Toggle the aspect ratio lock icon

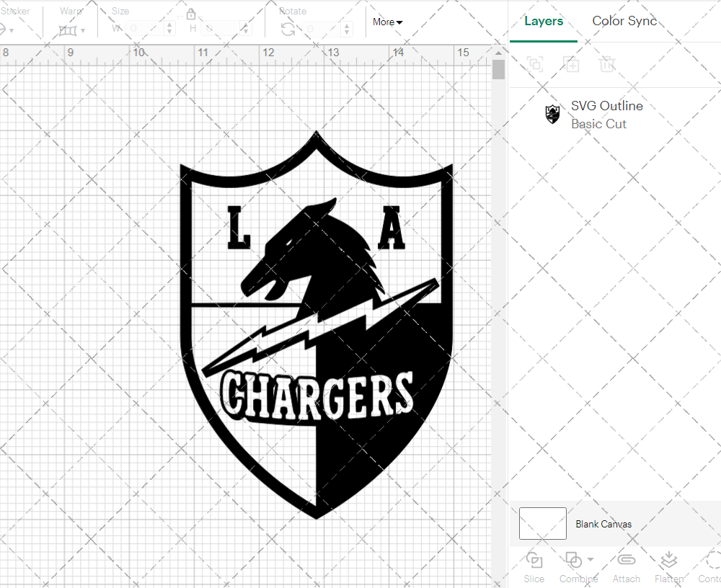191,14
